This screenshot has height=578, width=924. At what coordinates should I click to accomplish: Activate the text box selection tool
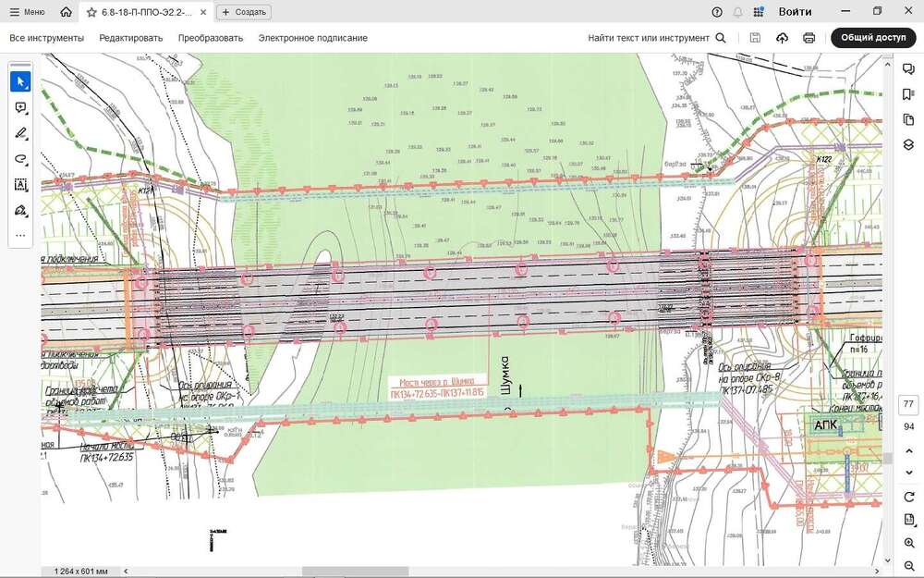coord(20,185)
